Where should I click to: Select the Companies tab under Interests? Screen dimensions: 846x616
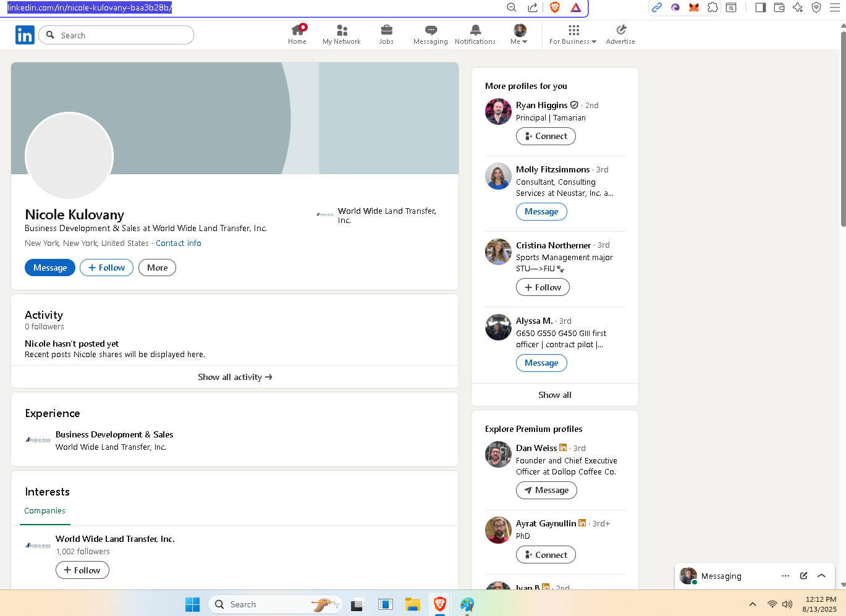coord(44,511)
